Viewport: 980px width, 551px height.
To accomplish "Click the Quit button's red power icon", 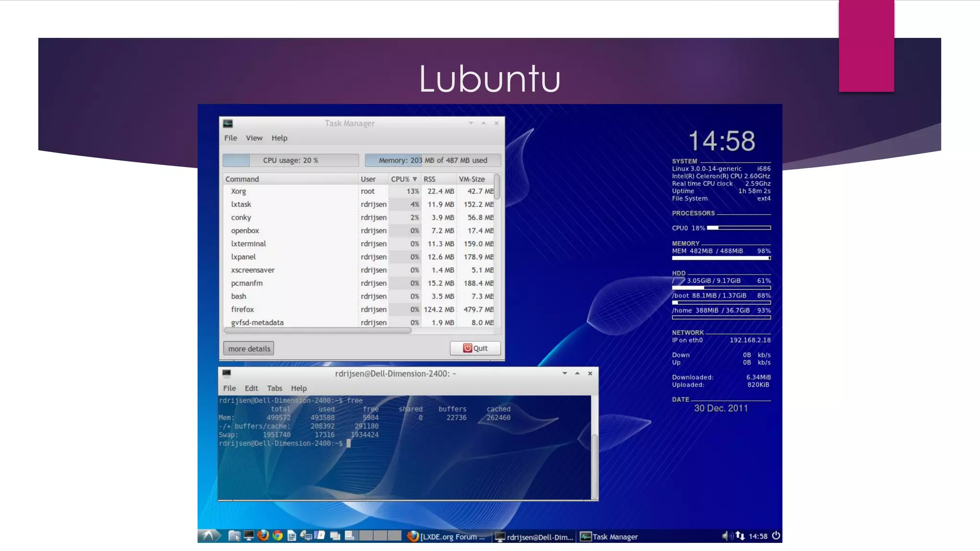I will [x=468, y=348].
